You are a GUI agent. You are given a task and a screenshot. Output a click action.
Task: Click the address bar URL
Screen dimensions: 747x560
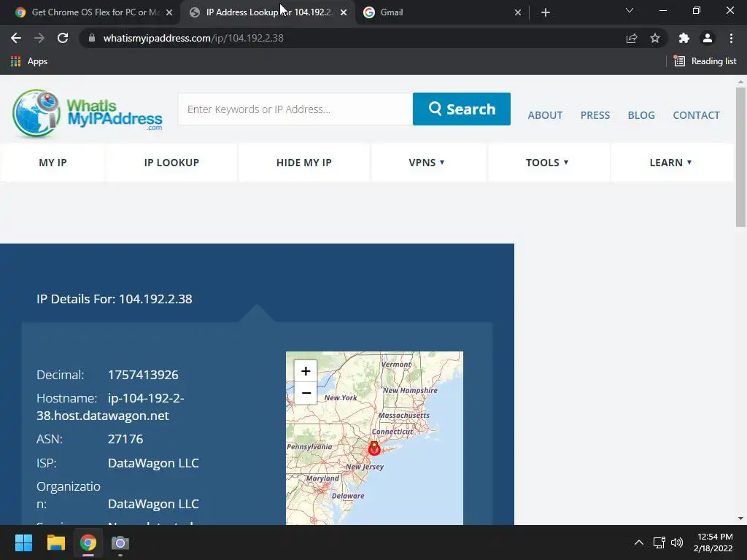pyautogui.click(x=193, y=38)
